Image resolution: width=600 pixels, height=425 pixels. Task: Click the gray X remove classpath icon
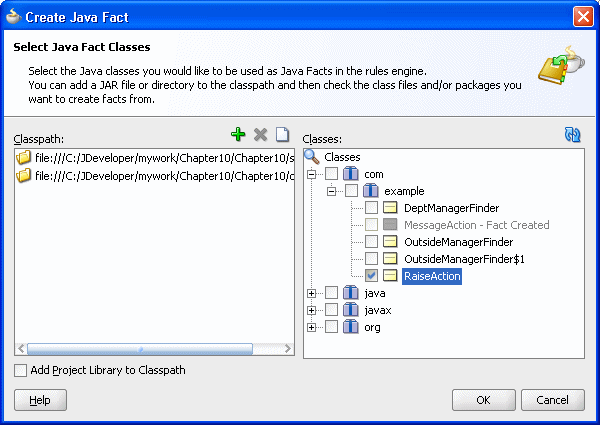click(261, 135)
